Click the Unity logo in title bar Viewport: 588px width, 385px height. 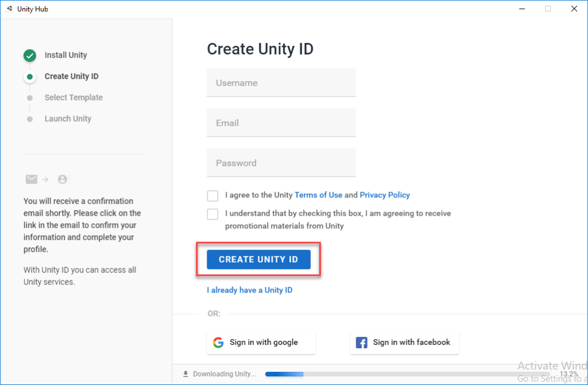(9, 9)
